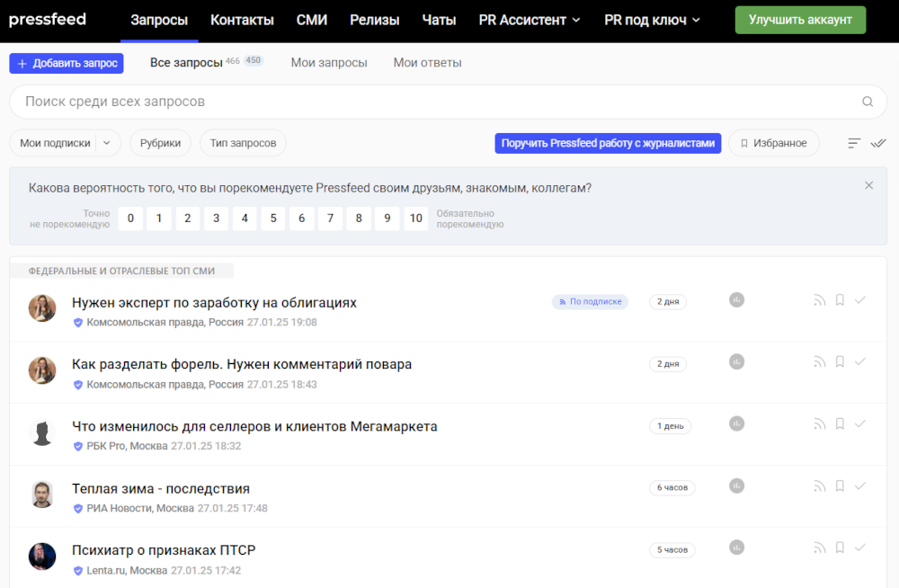This screenshot has height=588, width=899.
Task: Select rating 10 in recommendation survey
Action: coord(415,218)
